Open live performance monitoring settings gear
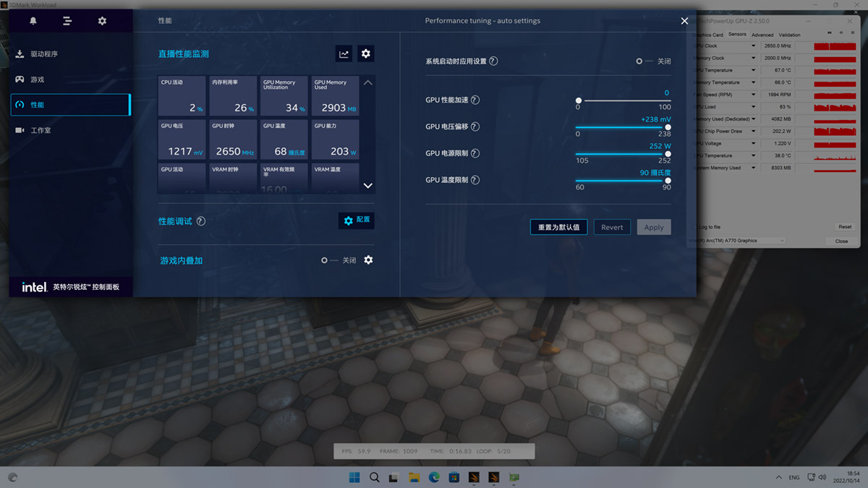 [x=366, y=53]
